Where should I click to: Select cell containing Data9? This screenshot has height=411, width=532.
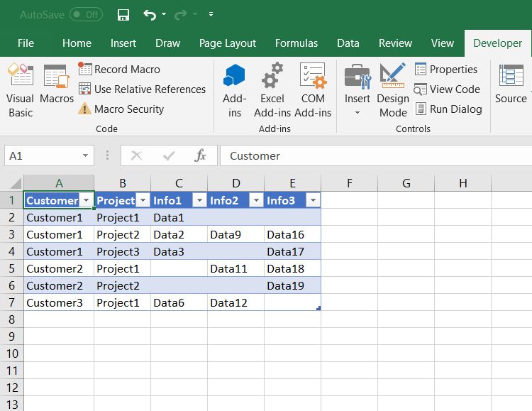(235, 234)
